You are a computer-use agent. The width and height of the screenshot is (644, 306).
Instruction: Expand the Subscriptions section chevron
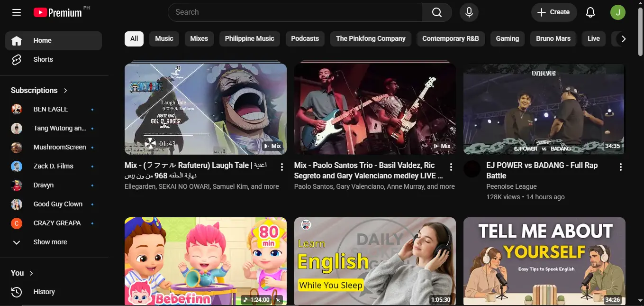click(65, 90)
